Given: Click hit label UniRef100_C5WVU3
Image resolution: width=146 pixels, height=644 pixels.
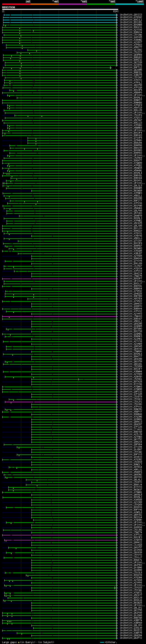Looking at the screenshot, I should coord(131,316).
